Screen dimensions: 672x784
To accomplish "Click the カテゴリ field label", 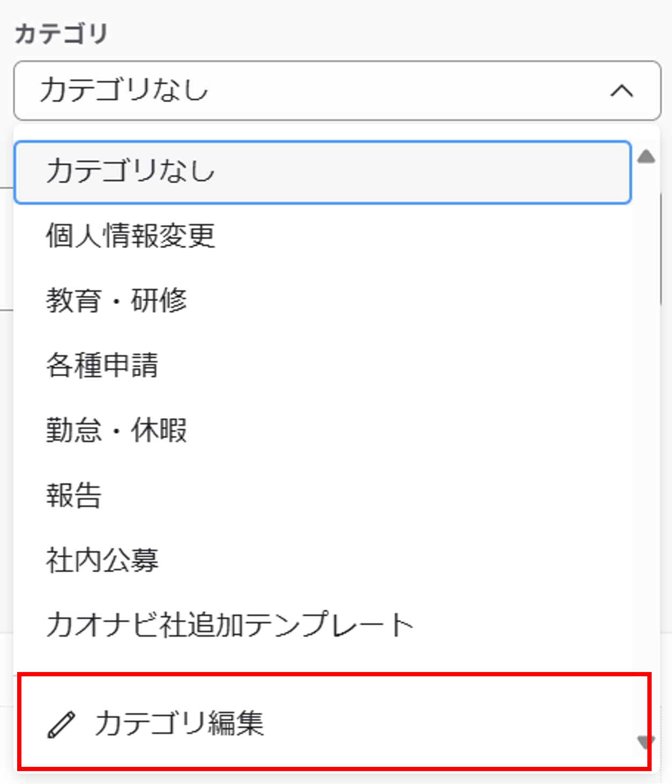I will (61, 34).
